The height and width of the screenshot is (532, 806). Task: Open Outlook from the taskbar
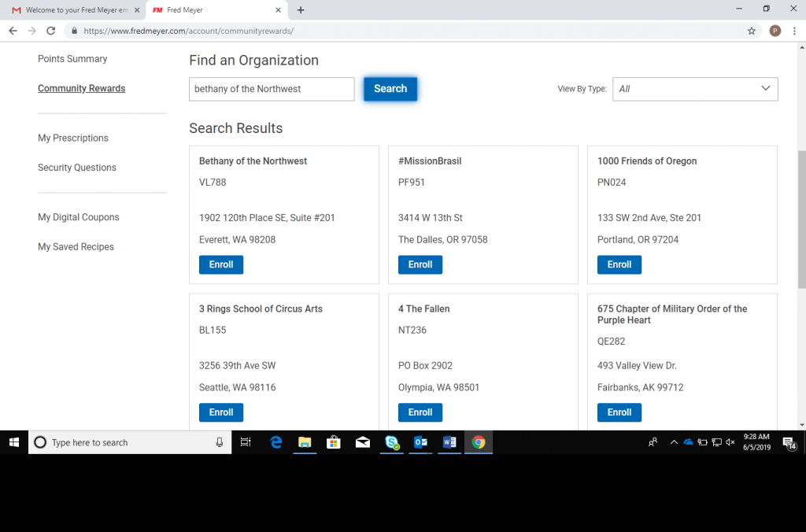[420, 442]
